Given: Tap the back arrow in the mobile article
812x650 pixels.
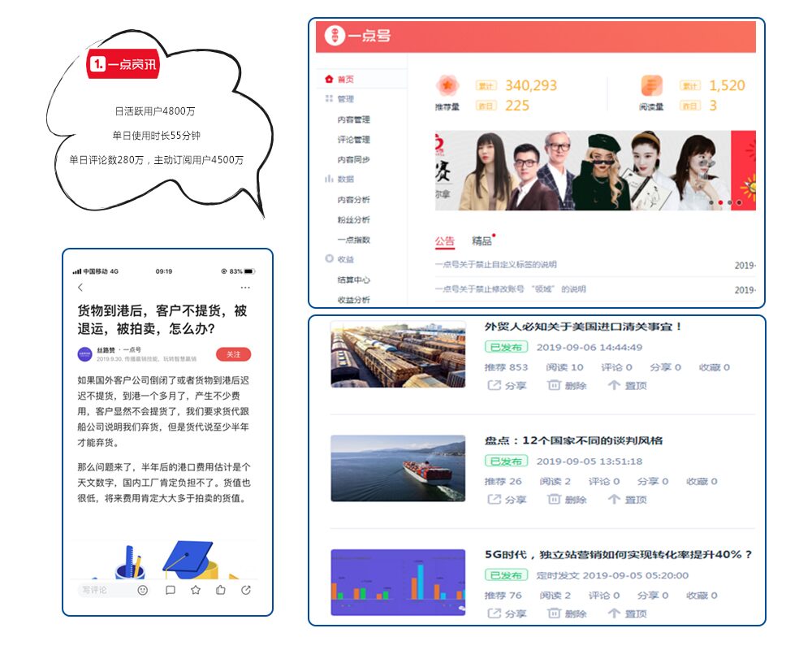Looking at the screenshot, I should pos(80,288).
